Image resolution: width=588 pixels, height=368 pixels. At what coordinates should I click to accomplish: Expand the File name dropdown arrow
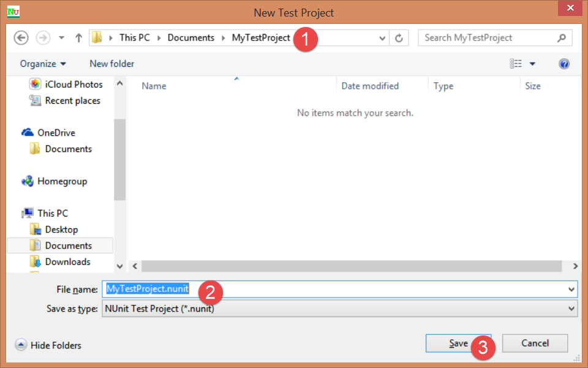coord(571,289)
